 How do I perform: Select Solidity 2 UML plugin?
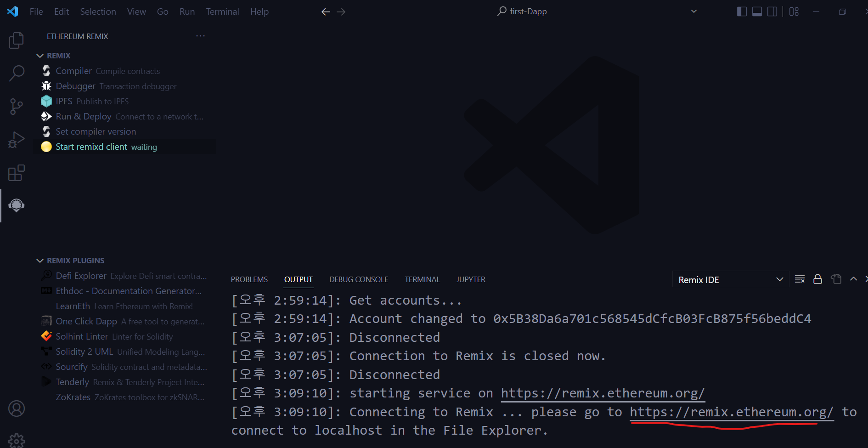[x=124, y=352]
